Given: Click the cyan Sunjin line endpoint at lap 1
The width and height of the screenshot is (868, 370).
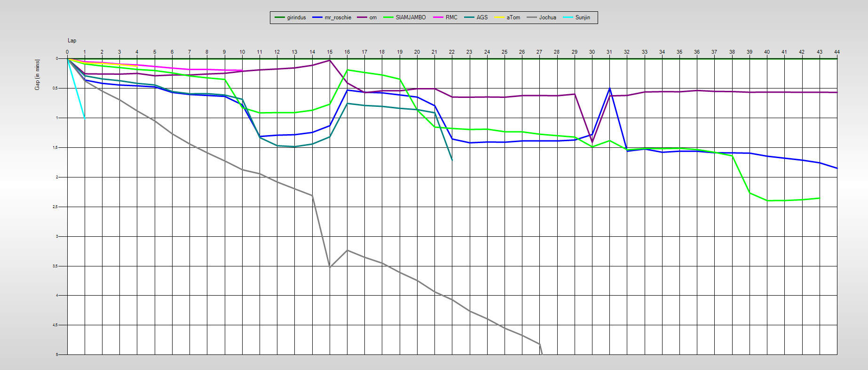Looking at the screenshot, I should 85,118.
